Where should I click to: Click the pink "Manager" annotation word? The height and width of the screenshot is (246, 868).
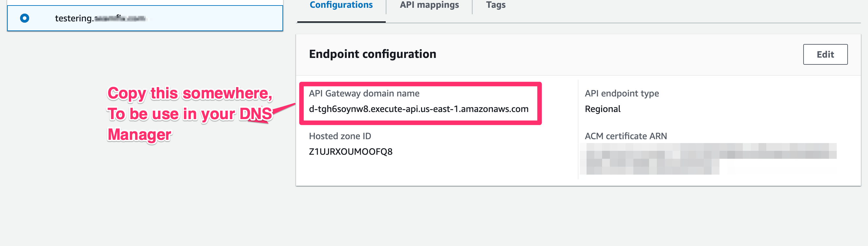click(x=139, y=135)
